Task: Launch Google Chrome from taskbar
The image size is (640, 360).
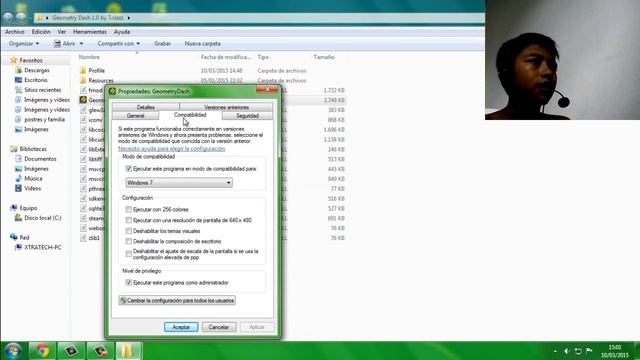Action: pyautogui.click(x=42, y=351)
